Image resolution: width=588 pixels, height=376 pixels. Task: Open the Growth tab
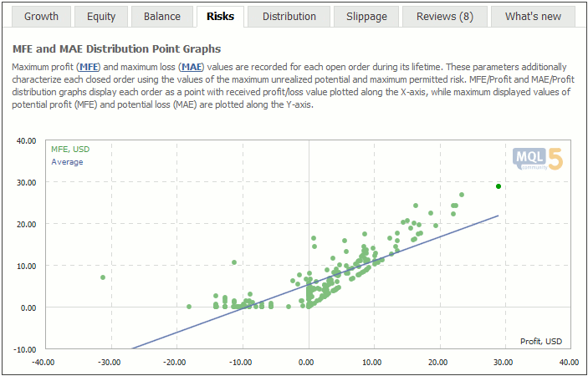point(41,17)
